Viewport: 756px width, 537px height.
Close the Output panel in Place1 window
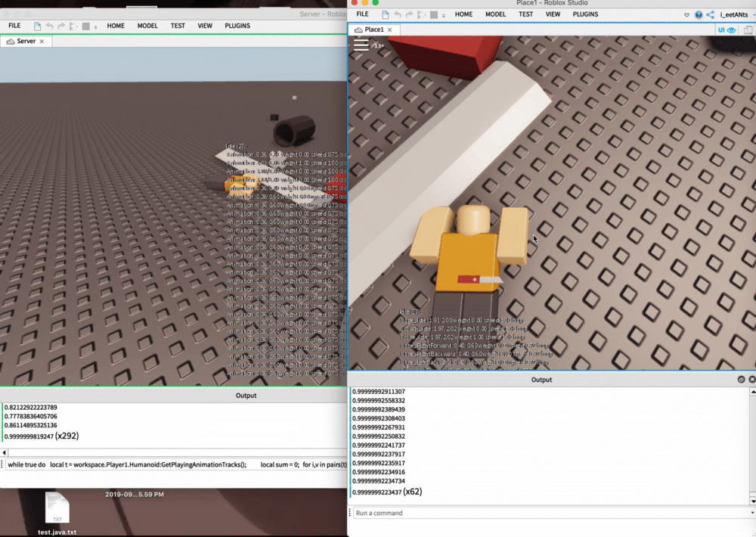(751, 380)
